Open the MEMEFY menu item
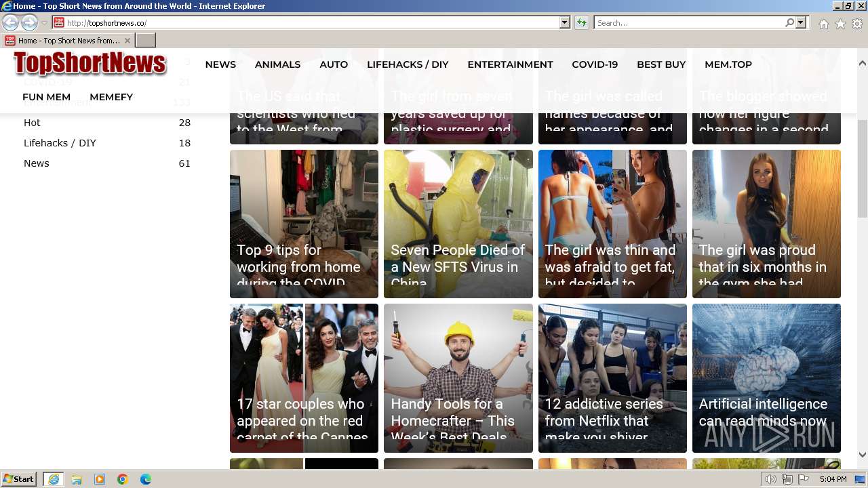 point(111,97)
